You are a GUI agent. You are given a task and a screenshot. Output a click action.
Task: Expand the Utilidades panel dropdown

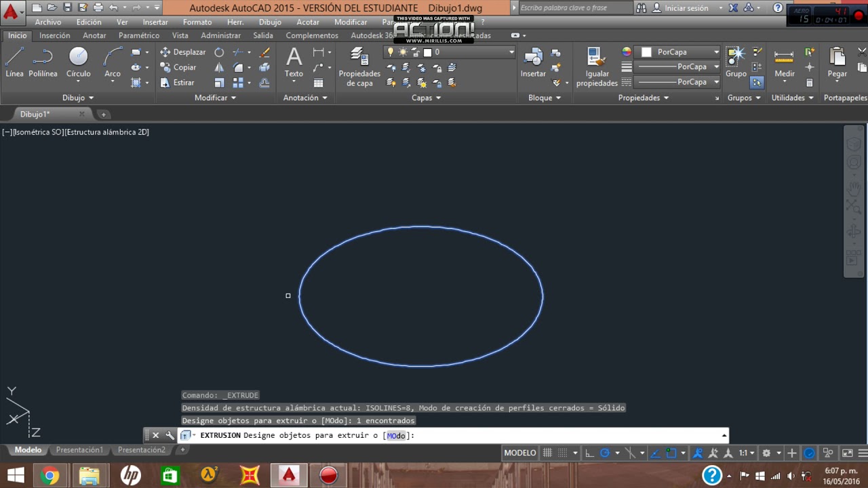[x=793, y=98]
